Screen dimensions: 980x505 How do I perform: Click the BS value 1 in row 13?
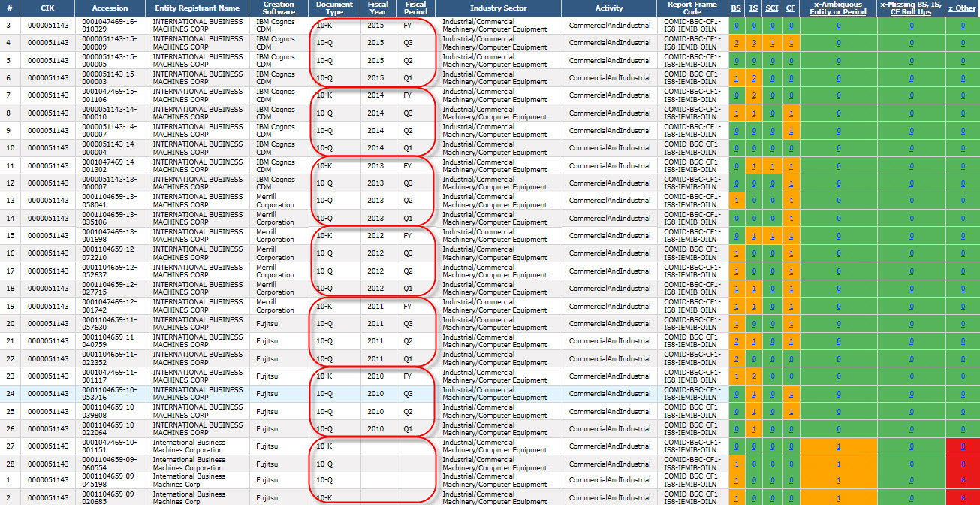737,201
